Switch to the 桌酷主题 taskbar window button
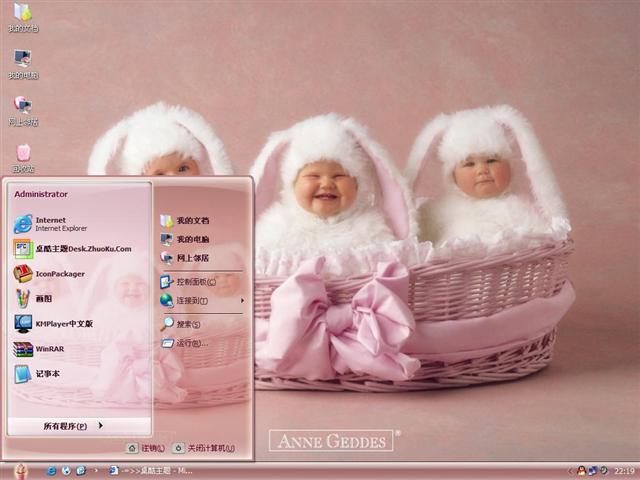This screenshot has width=640, height=480. click(151, 471)
